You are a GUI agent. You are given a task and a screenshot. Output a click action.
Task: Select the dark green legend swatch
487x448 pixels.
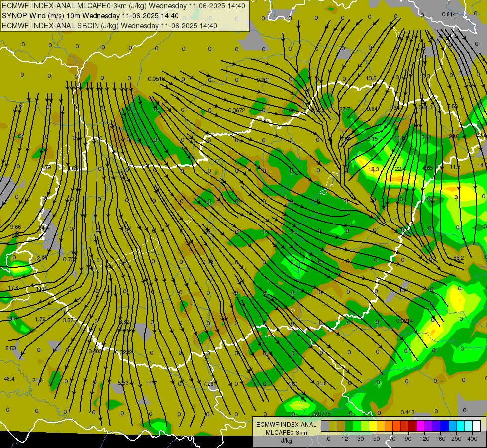click(349, 426)
